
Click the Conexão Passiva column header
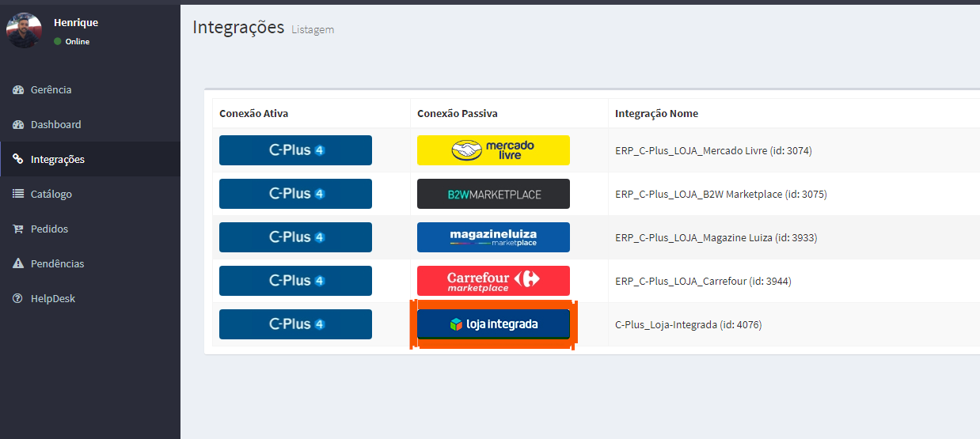(458, 114)
